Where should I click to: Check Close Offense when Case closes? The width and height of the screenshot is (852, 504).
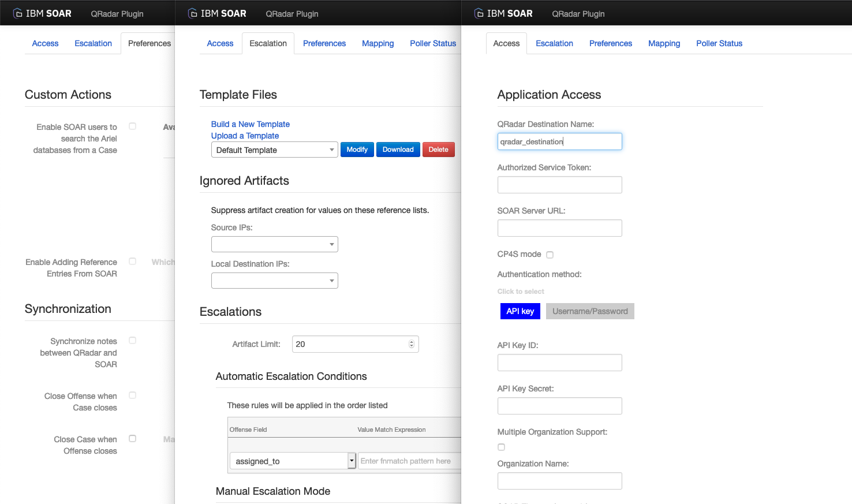pos(132,395)
